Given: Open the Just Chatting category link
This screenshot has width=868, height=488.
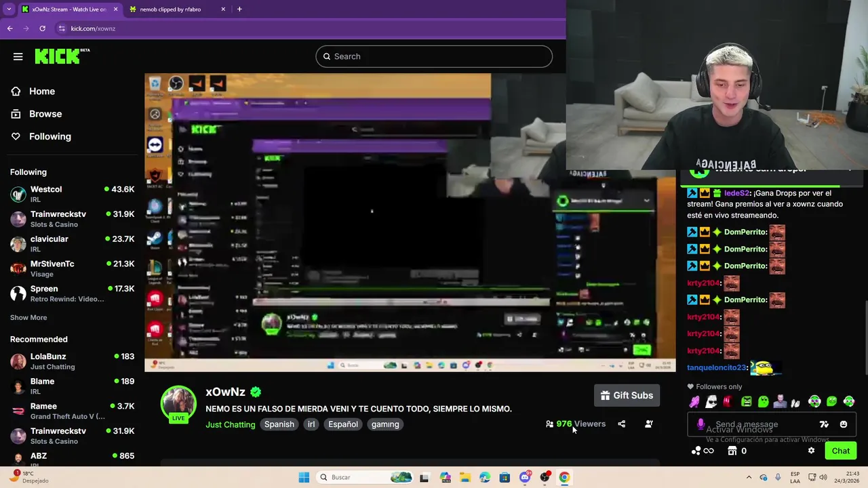Looking at the screenshot, I should (231, 424).
